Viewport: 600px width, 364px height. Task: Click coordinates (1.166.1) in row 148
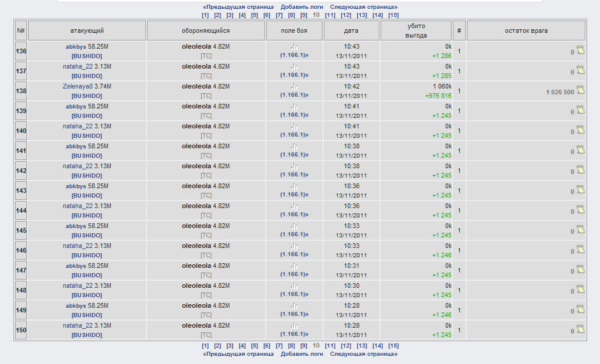(x=294, y=294)
